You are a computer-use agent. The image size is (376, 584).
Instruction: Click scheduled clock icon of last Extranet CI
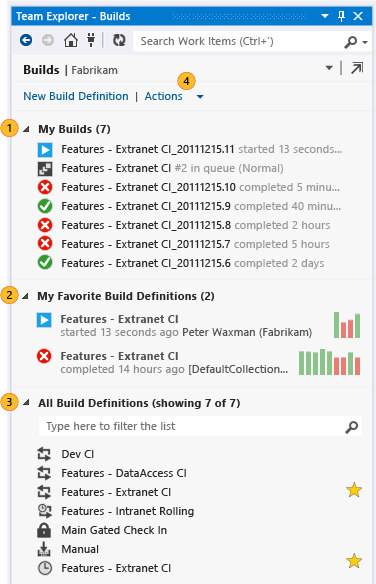click(x=45, y=568)
